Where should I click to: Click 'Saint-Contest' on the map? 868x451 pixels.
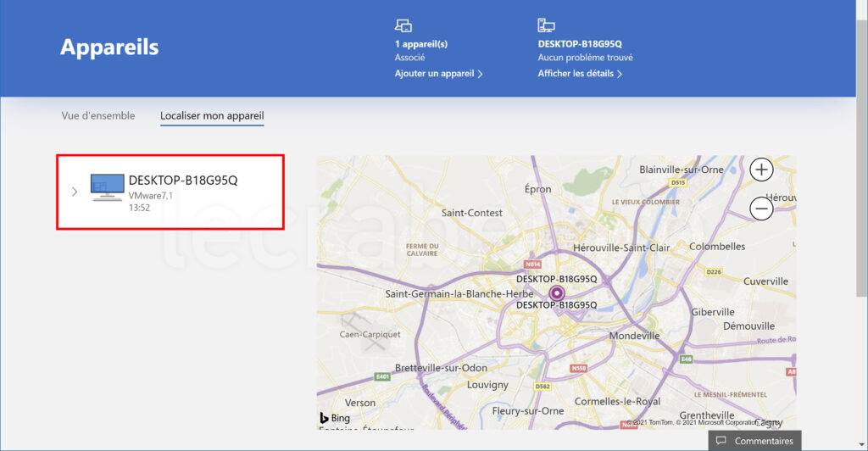coord(471,213)
